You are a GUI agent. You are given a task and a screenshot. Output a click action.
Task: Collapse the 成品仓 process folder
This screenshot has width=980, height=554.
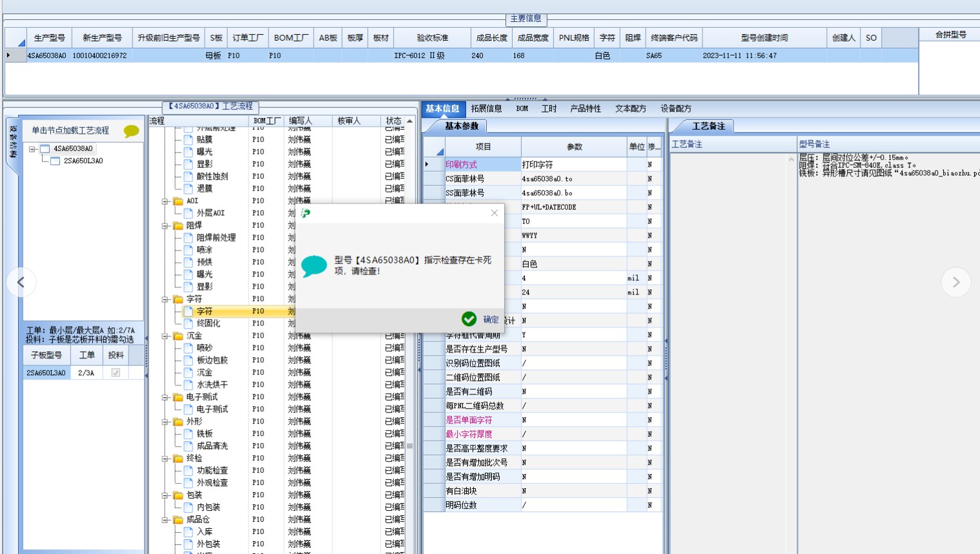165,520
